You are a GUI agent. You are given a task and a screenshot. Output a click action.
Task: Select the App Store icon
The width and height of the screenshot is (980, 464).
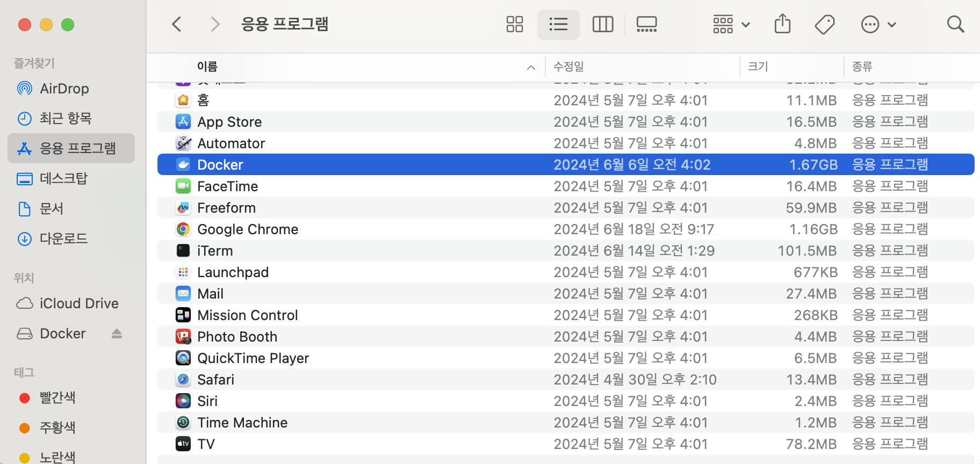click(x=183, y=121)
